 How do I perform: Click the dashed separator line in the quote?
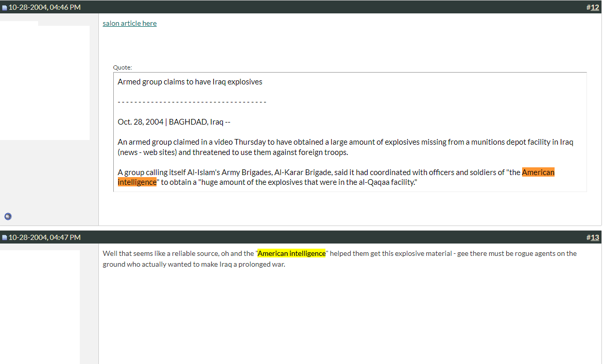coord(192,102)
